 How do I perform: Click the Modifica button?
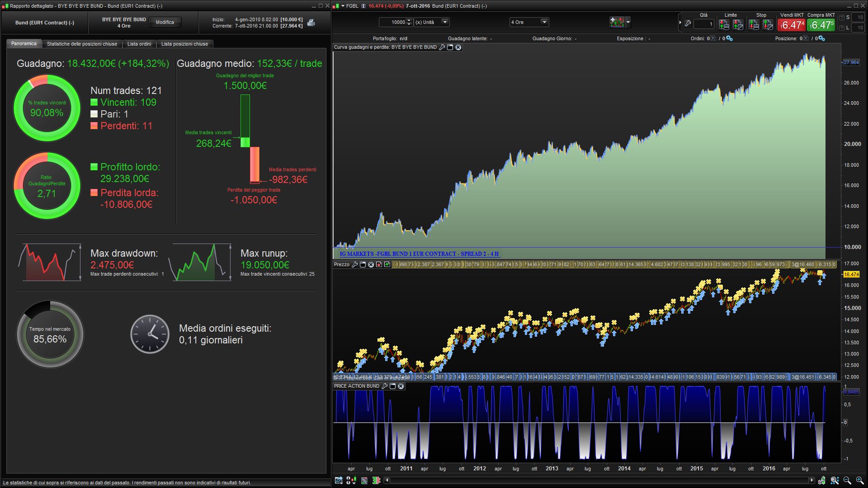(165, 22)
